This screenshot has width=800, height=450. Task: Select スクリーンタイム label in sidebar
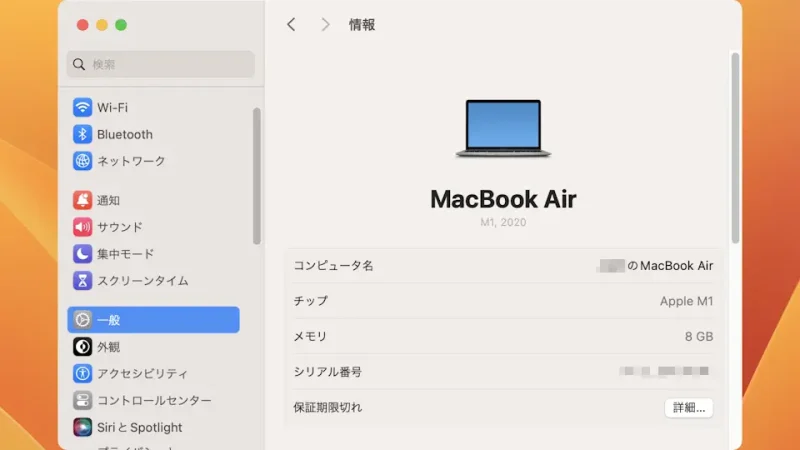(143, 281)
